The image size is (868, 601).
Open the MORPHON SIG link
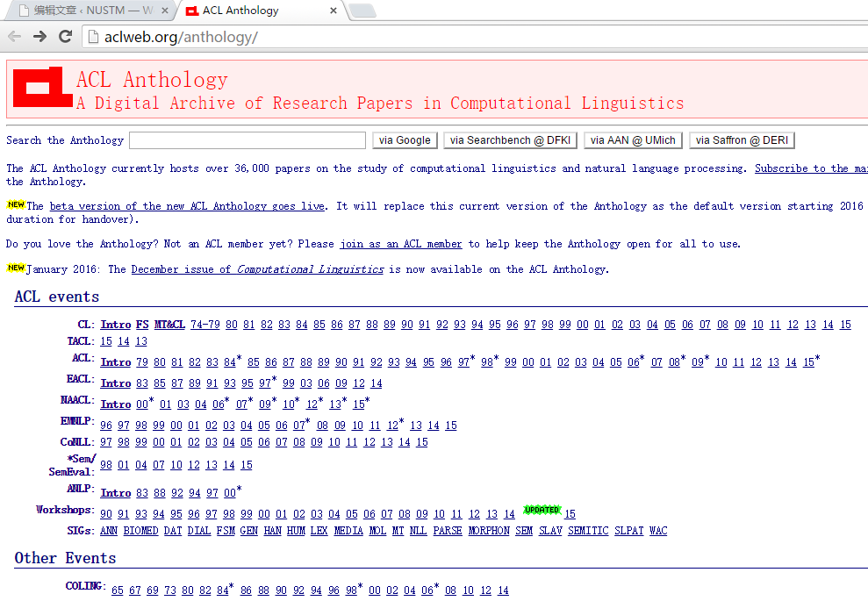click(489, 530)
